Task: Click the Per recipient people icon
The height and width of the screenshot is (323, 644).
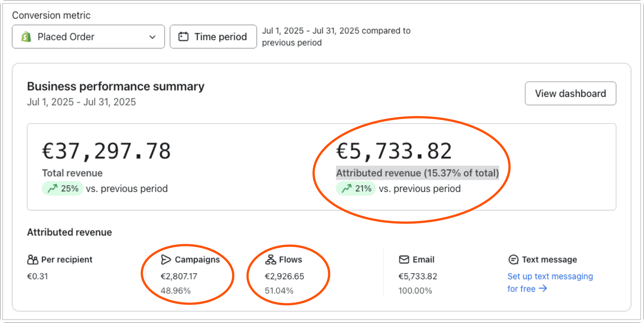Action: (33, 260)
